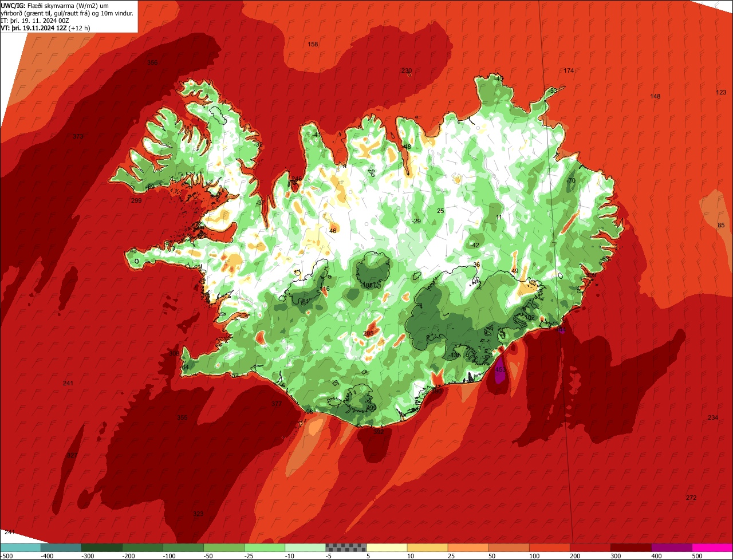Click the inland value -29

tap(416, 221)
